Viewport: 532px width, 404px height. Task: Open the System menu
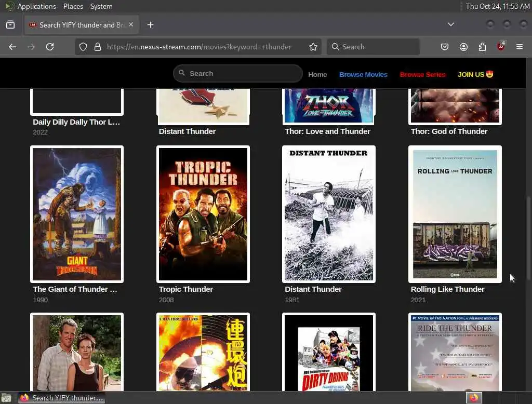(x=101, y=6)
